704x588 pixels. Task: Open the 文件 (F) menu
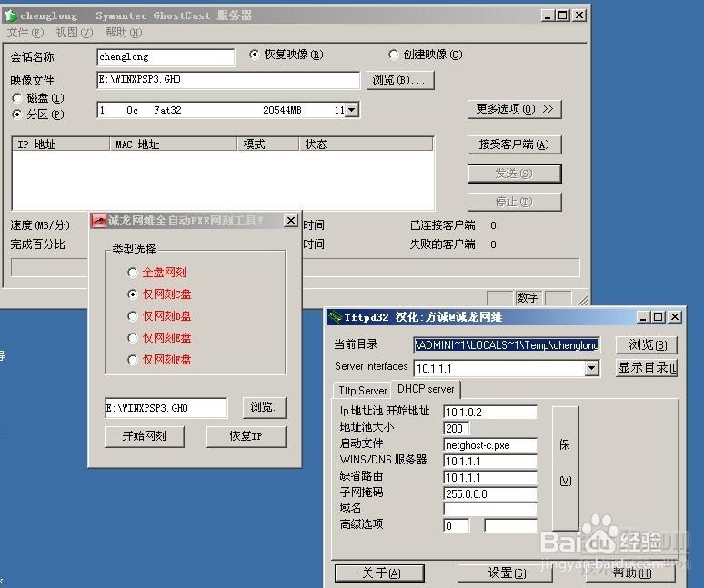tap(25, 33)
